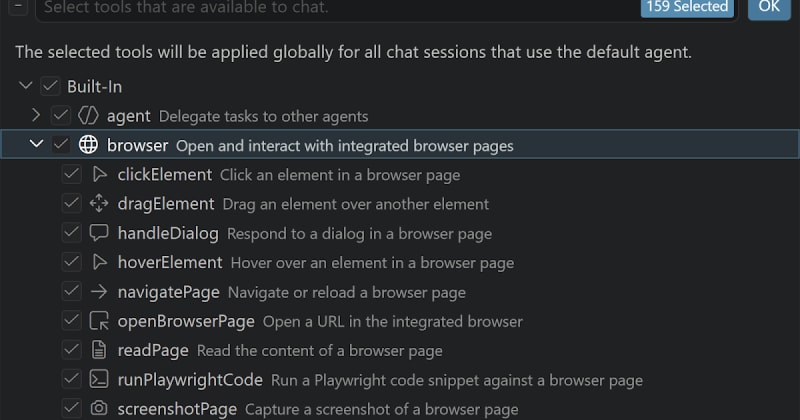Select the readPage tool entry
This screenshot has height=420, width=800.
coord(153,351)
